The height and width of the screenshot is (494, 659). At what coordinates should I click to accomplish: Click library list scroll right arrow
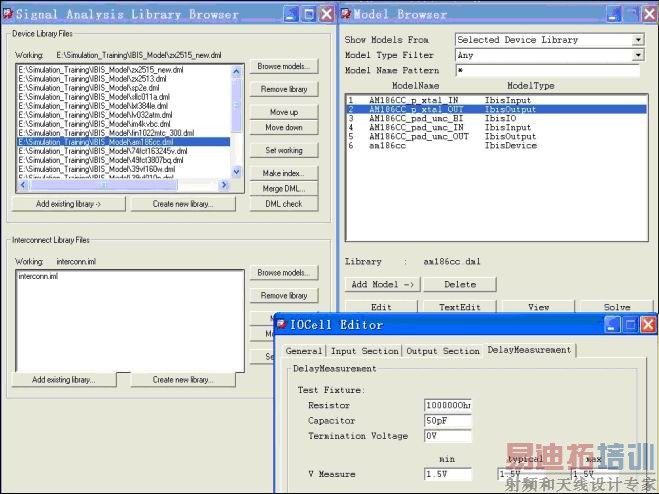click(x=224, y=185)
